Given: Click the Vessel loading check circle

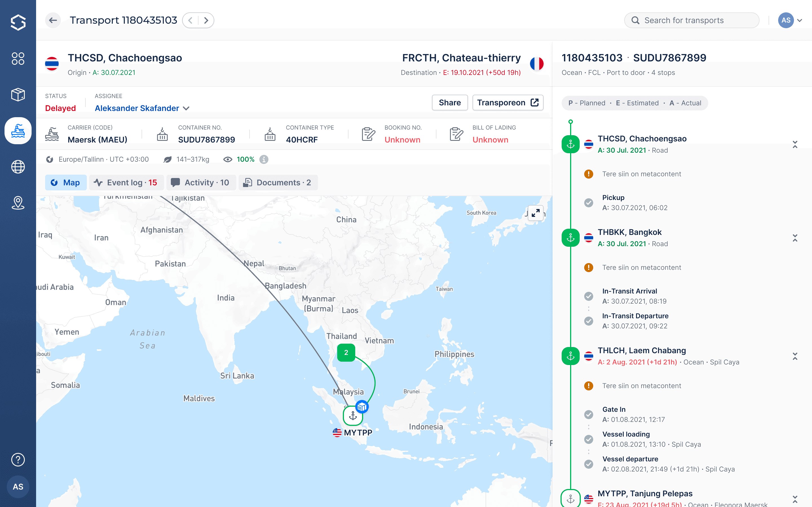Looking at the screenshot, I should pyautogui.click(x=588, y=439).
